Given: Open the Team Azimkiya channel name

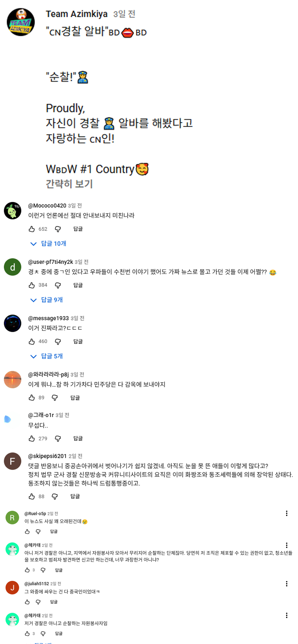Looking at the screenshot, I should (x=76, y=14).
